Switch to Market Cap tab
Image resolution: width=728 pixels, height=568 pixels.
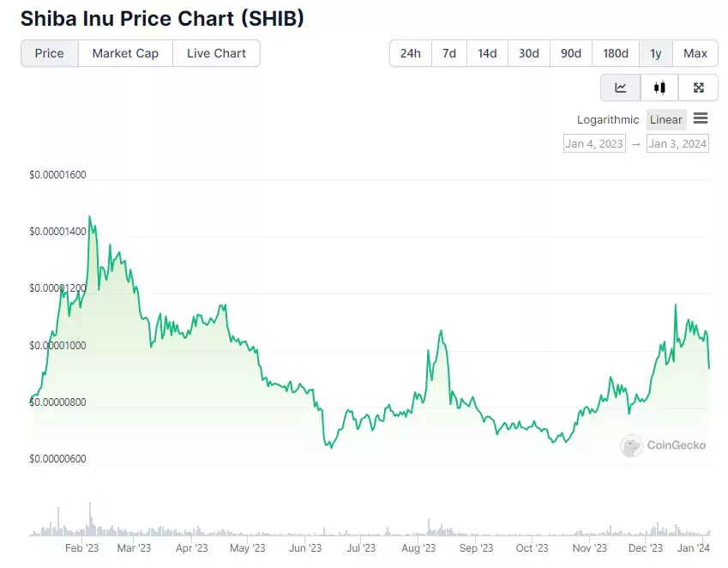pos(125,53)
